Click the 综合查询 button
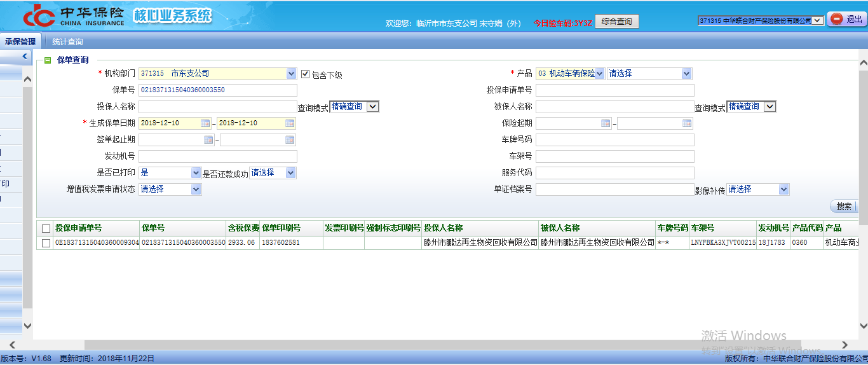This screenshot has width=868, height=365. coord(617,22)
